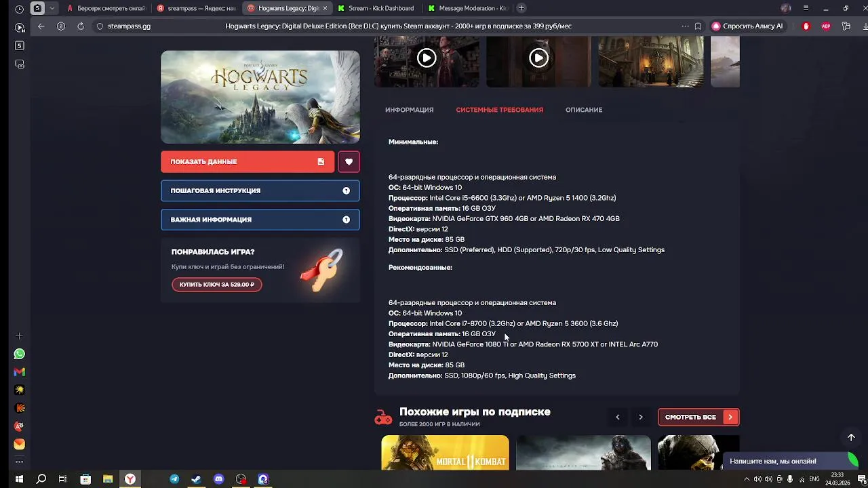Click ПОКАЗАТЬ ДАННЫЕ button
The width and height of the screenshot is (868, 488).
click(x=248, y=161)
